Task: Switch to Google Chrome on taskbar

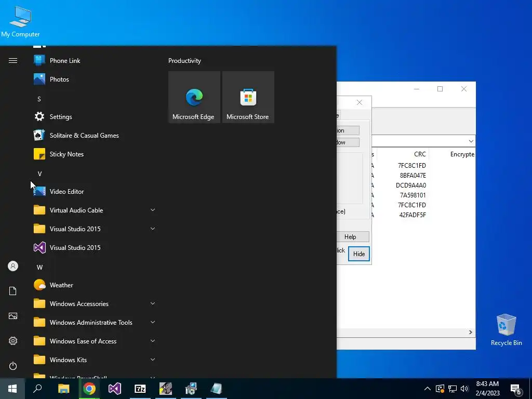Action: 89,389
